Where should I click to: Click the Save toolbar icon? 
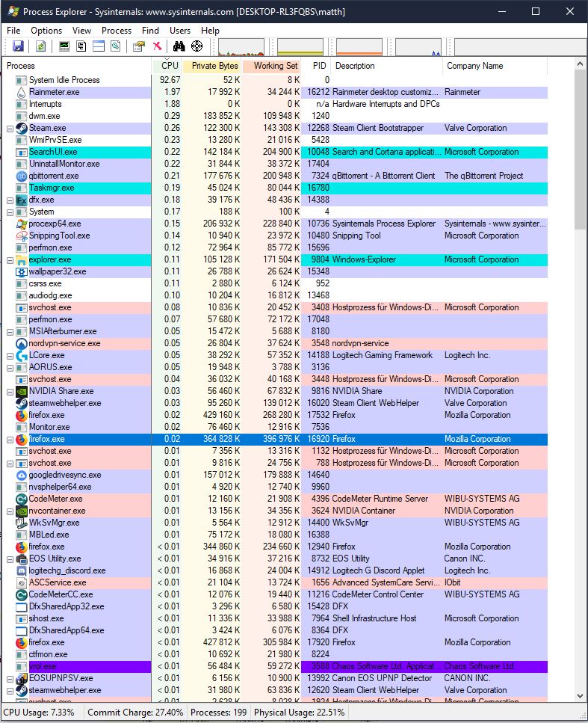coord(18,46)
